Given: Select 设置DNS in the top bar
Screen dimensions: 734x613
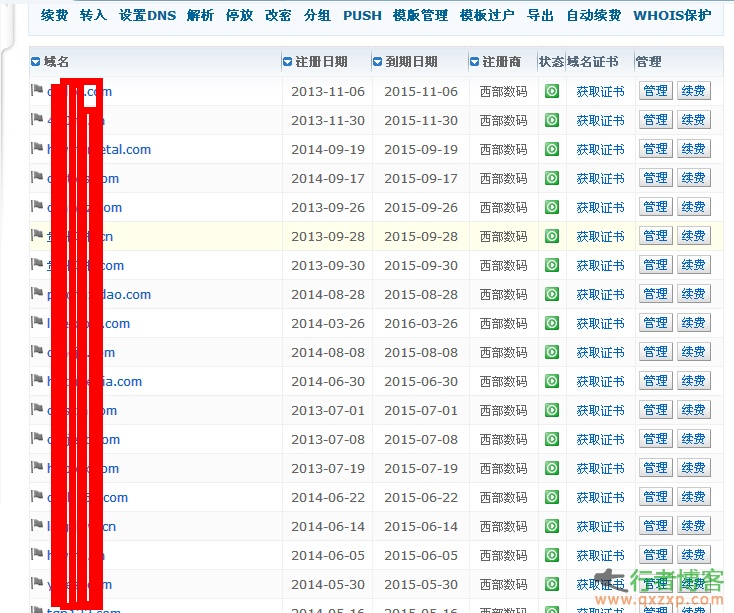Looking at the screenshot, I should 147,15.
